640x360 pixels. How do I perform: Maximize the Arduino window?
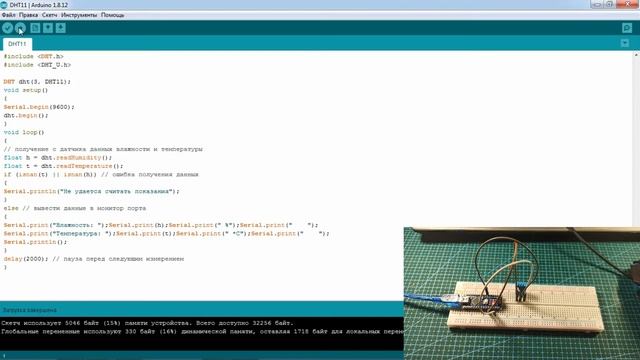pos(609,4)
